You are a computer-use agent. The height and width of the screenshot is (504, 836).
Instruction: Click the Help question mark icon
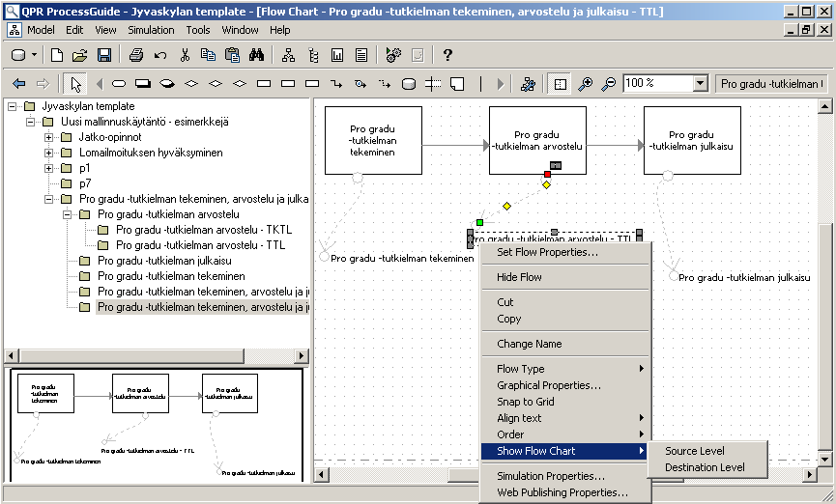[x=447, y=55]
